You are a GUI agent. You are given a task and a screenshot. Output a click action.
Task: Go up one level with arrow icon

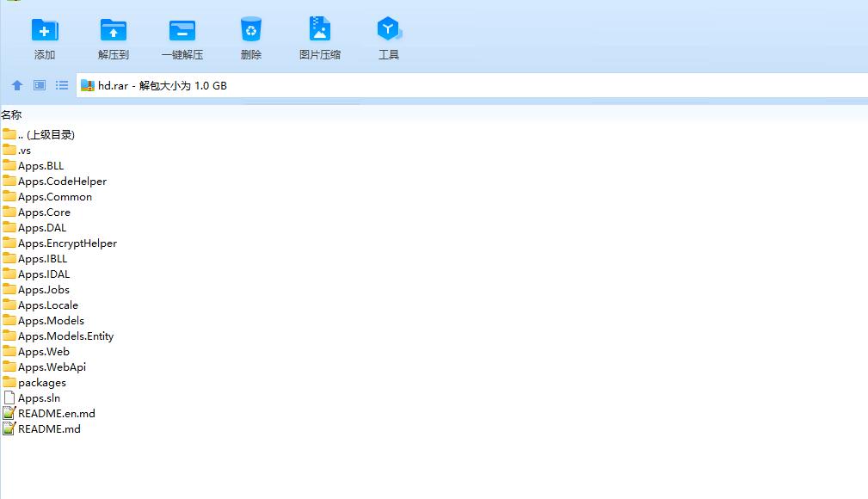coord(16,85)
